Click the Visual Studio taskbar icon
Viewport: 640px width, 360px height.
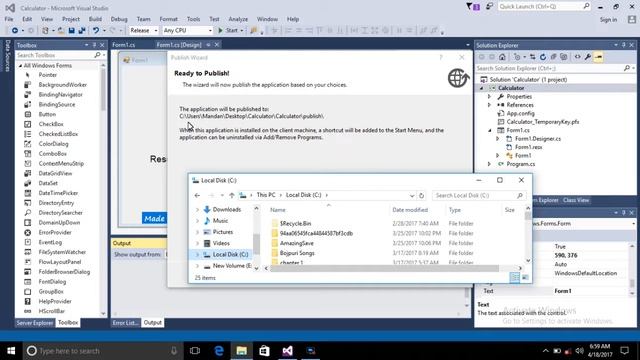pyautogui.click(x=287, y=351)
